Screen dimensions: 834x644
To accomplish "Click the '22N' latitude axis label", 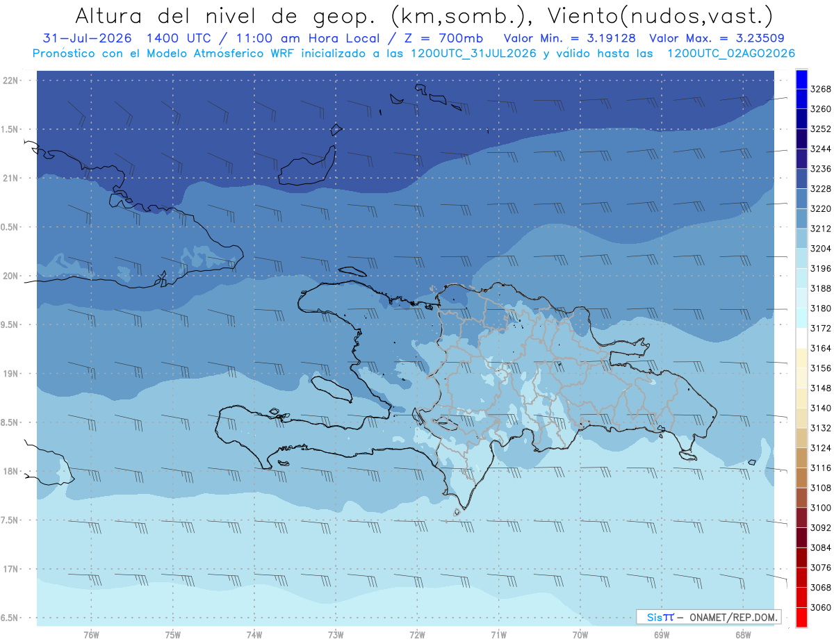I will (10, 81).
